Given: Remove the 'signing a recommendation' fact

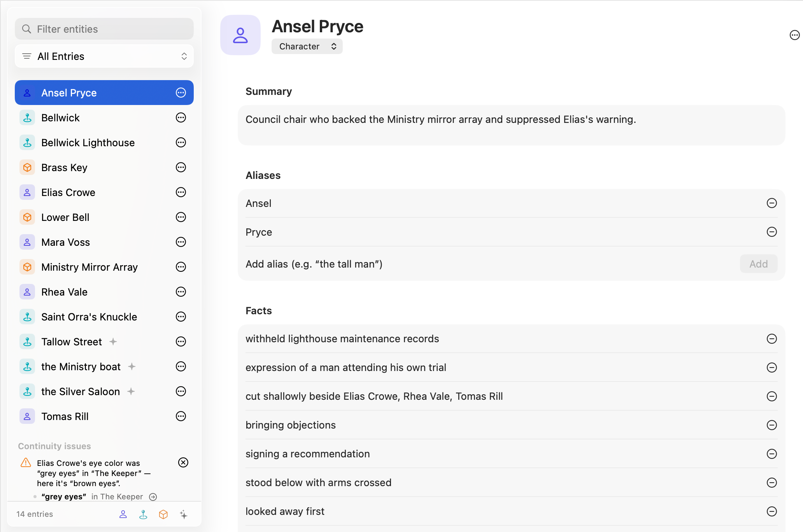Looking at the screenshot, I should click(771, 454).
